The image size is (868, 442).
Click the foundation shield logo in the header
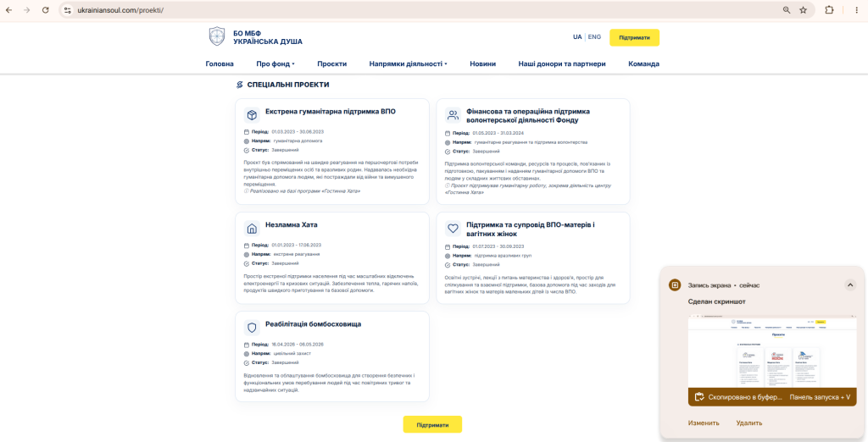point(217,36)
